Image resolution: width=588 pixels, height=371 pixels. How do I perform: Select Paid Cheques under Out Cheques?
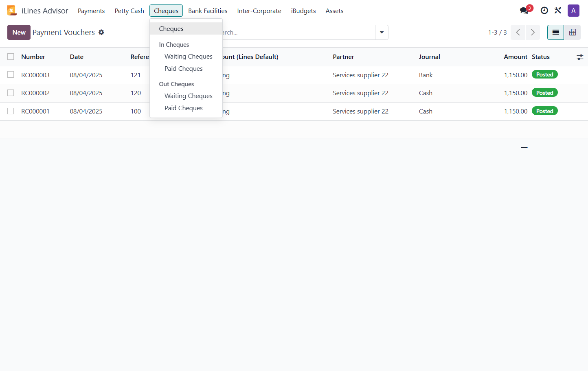coord(186,108)
